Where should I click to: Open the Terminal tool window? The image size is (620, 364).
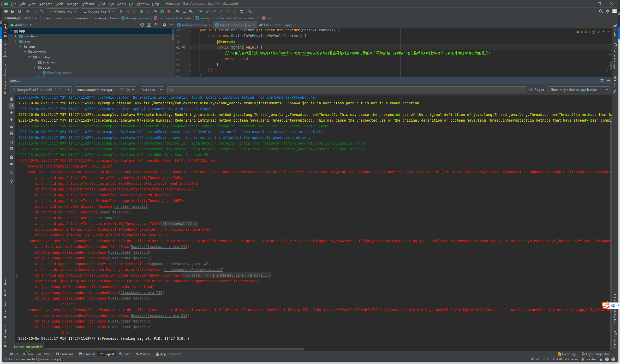[87, 354]
